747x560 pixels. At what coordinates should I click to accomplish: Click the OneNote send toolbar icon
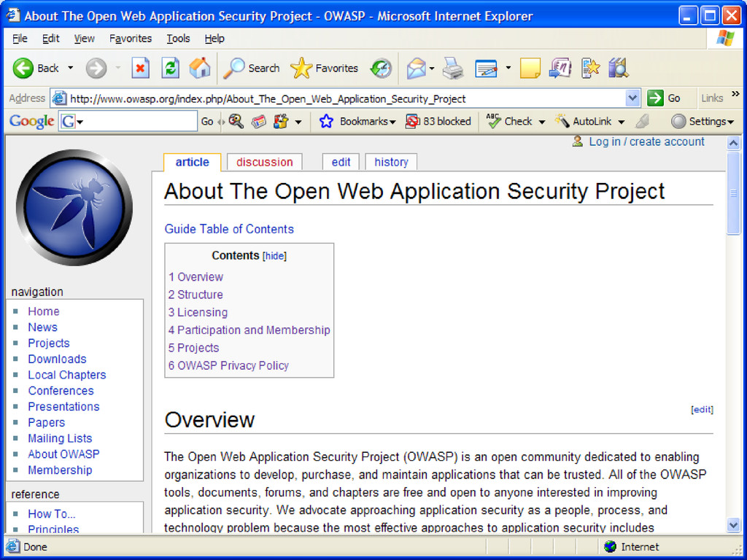coord(560,68)
